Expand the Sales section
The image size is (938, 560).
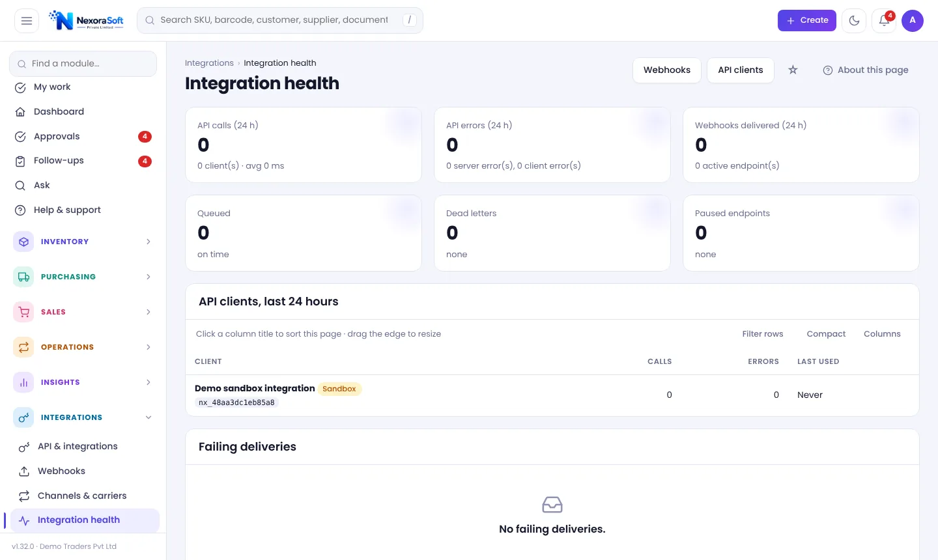[149, 312]
